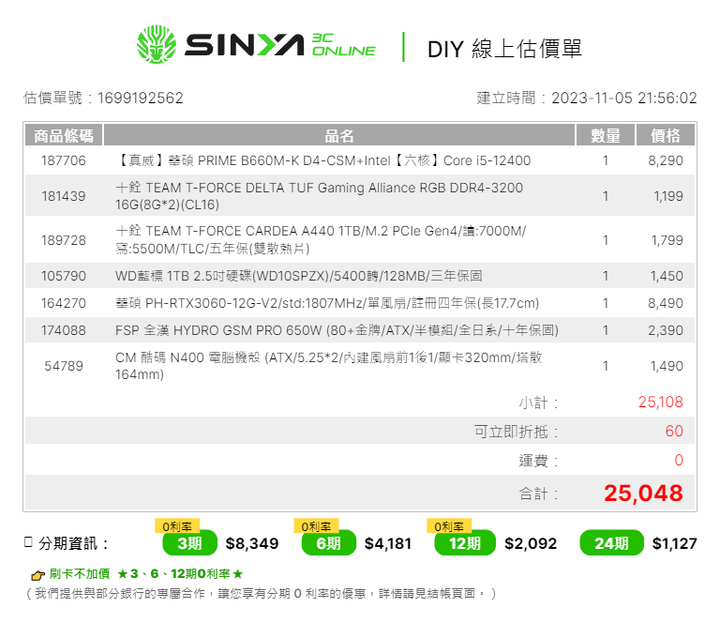Click the 刷卡不加價 3、6、12期0利率 notice

pos(146,574)
